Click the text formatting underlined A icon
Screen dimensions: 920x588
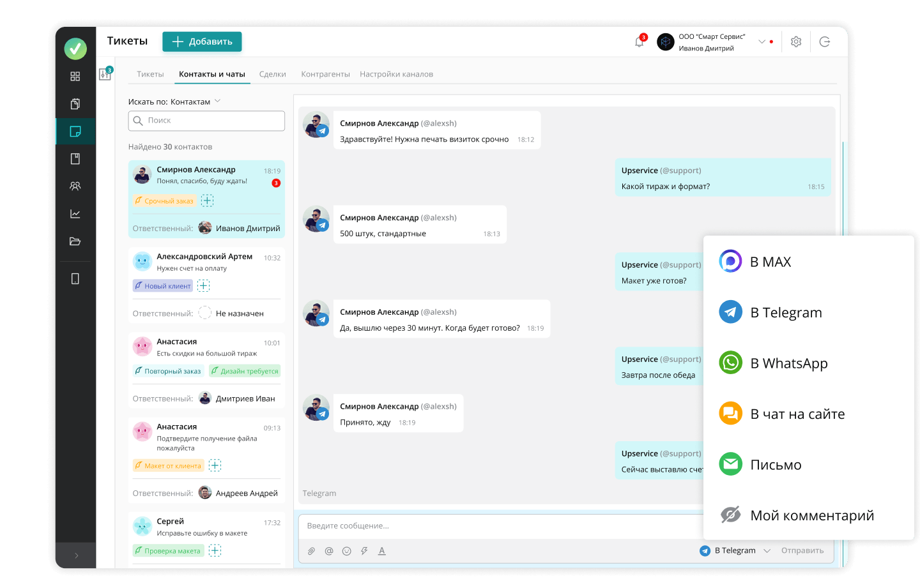(382, 551)
